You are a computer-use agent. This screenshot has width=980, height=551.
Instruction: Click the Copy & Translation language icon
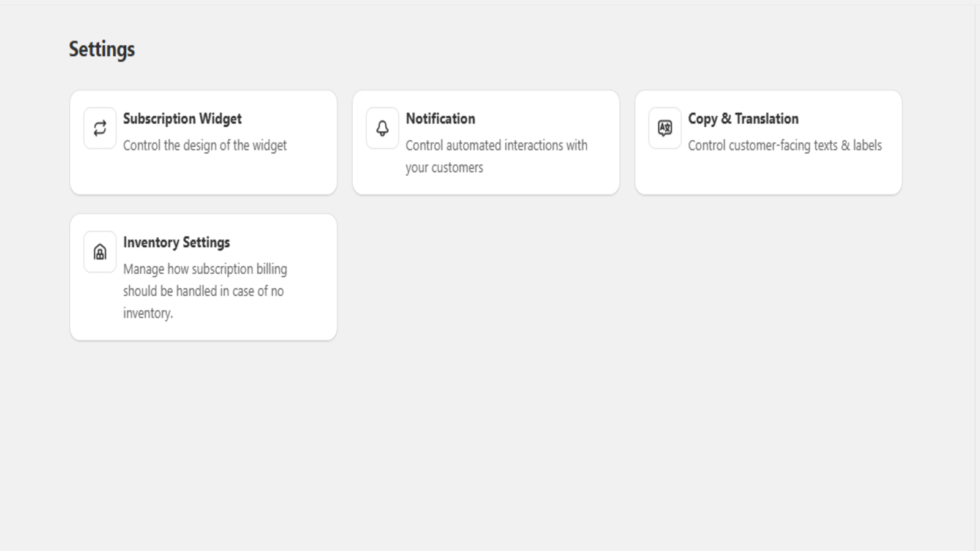[665, 128]
